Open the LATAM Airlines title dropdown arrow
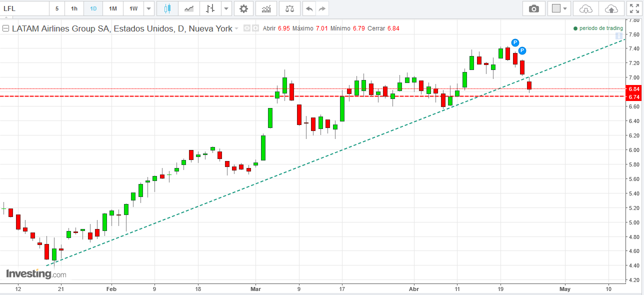Screen dimensions: 644x295 pos(236,28)
